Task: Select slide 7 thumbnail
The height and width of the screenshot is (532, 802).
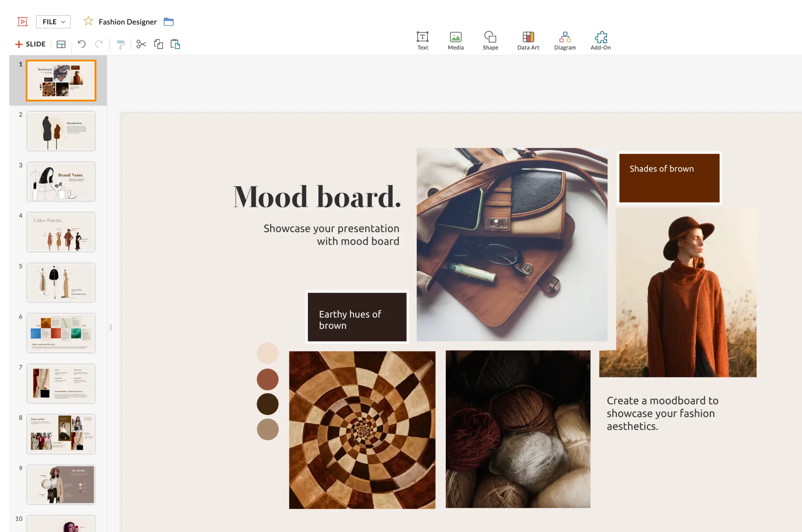Action: [x=61, y=383]
